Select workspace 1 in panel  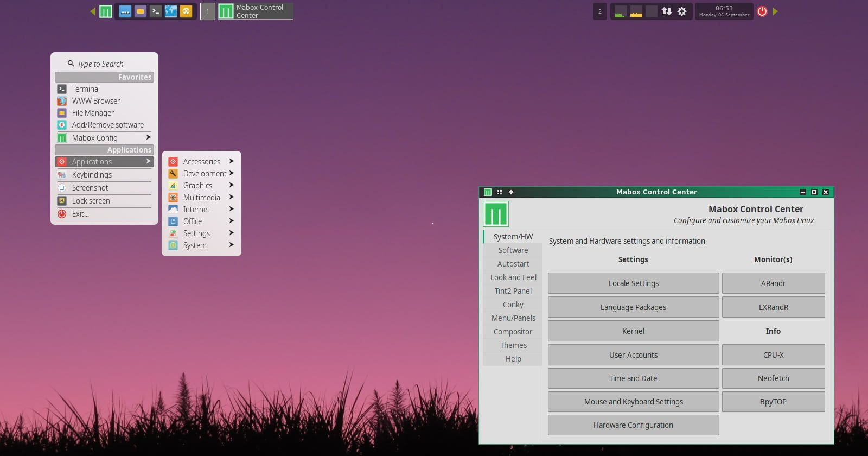pos(207,11)
